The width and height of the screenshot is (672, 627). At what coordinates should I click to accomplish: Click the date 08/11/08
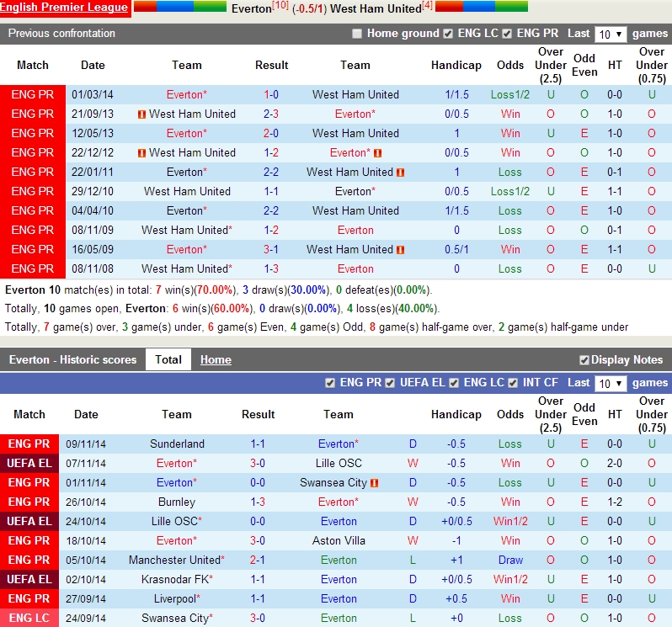click(93, 269)
